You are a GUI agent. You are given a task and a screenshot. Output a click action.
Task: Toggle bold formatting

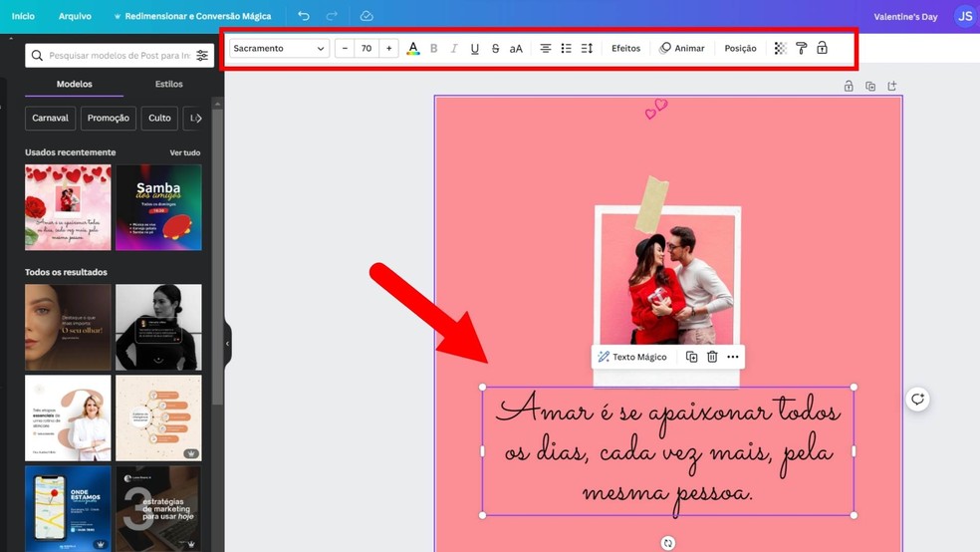434,48
